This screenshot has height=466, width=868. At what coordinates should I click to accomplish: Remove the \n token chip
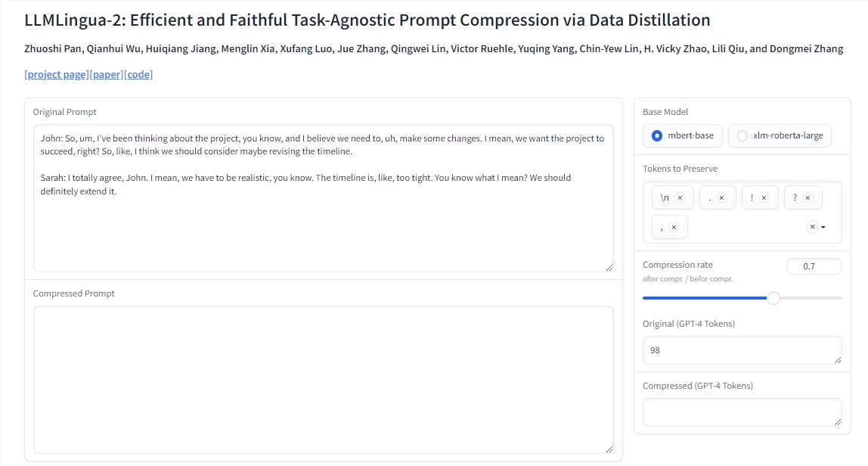click(x=680, y=198)
